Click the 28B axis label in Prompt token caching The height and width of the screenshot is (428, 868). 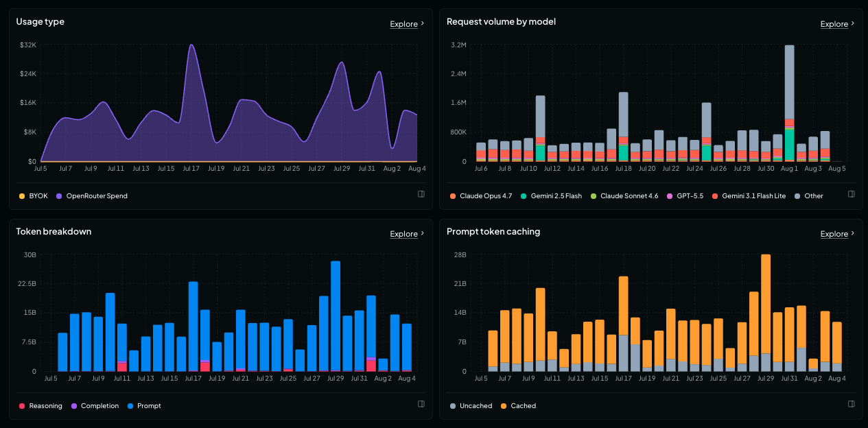click(x=460, y=254)
